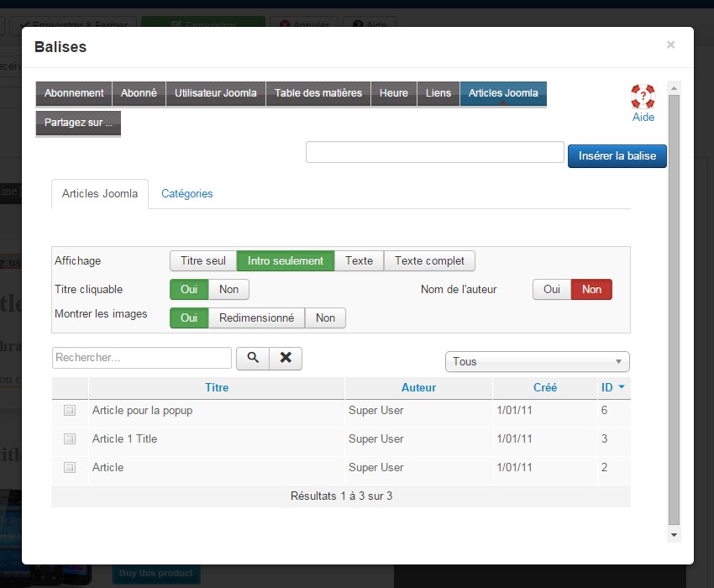Clear the search with the X button
Image resolution: width=714 pixels, height=588 pixels.
coord(286,358)
